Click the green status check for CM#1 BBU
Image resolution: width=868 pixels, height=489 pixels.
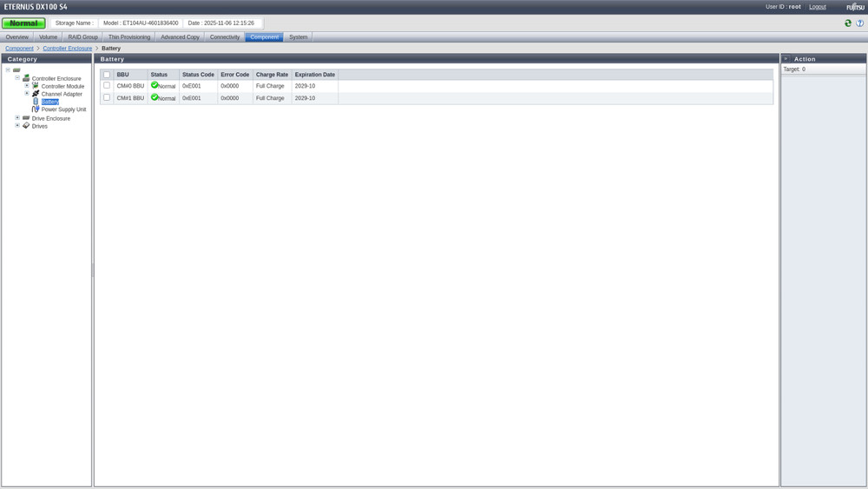(155, 97)
